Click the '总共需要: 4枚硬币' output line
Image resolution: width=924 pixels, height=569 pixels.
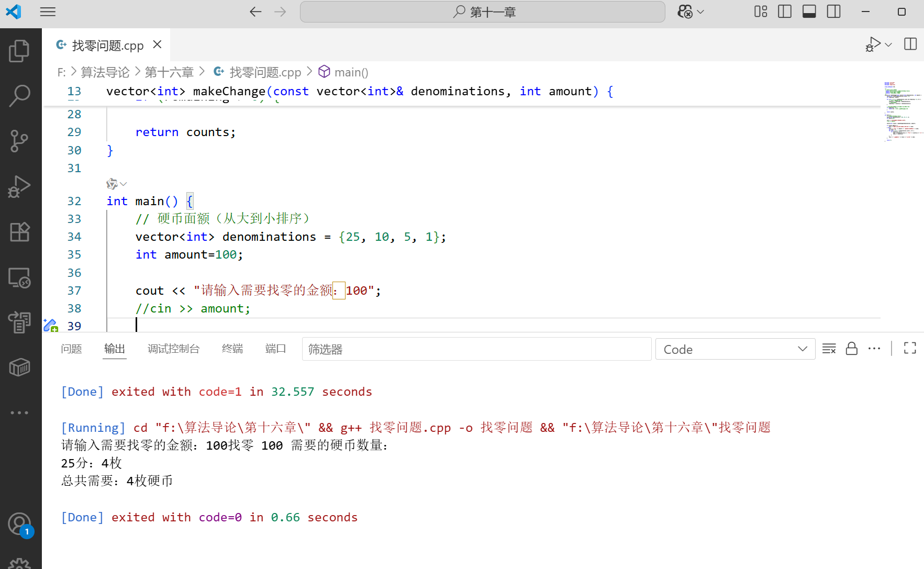[x=117, y=481]
